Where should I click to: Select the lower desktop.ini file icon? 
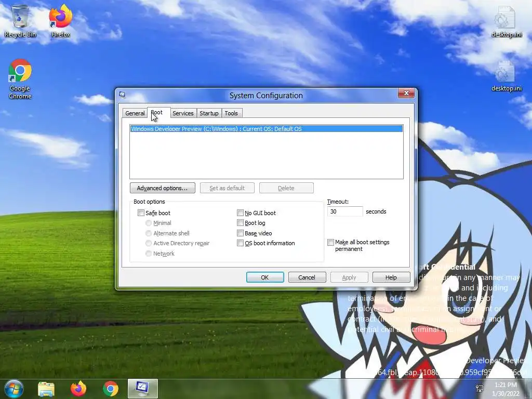point(506,76)
